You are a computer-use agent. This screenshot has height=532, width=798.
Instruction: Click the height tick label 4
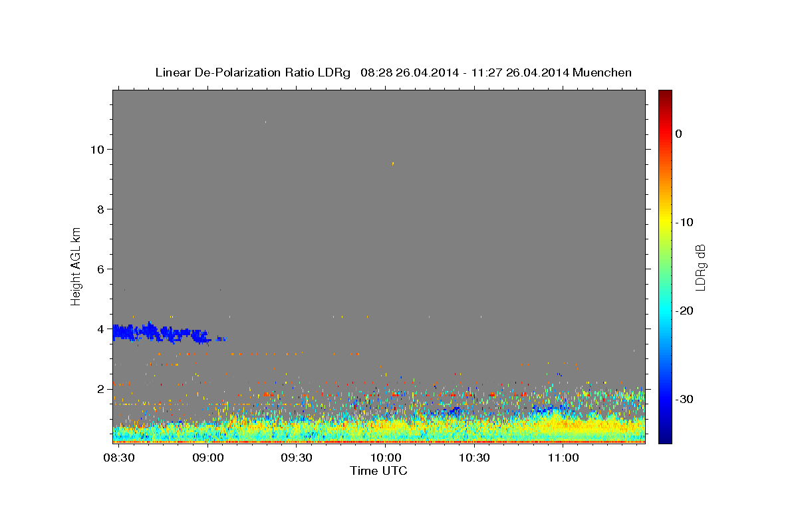point(101,329)
